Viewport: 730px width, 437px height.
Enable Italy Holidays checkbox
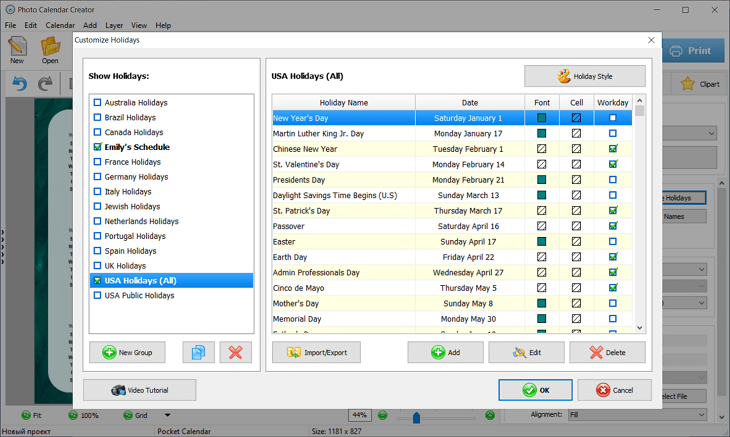click(97, 191)
